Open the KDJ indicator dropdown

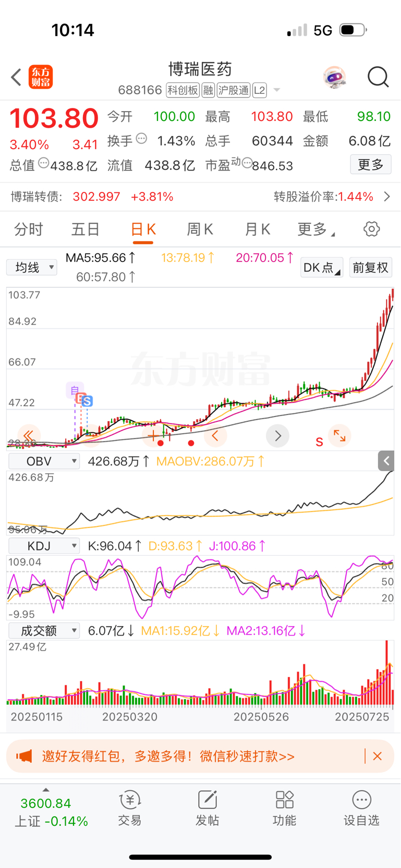[44, 546]
